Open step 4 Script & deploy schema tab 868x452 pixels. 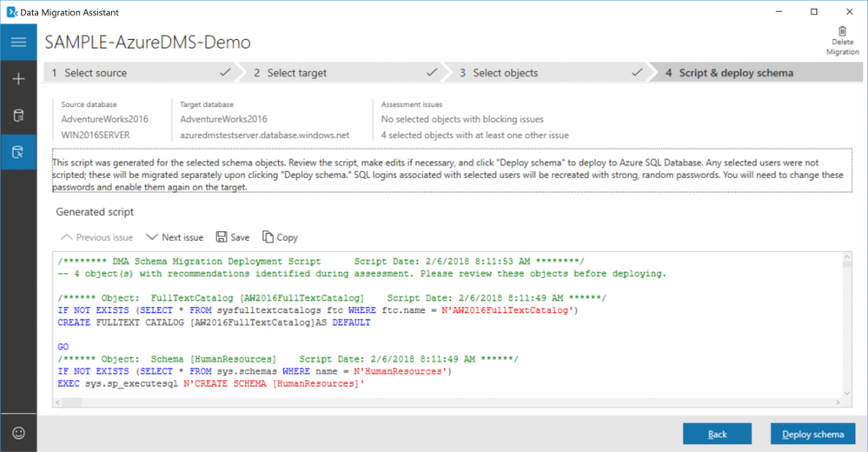[756, 72]
